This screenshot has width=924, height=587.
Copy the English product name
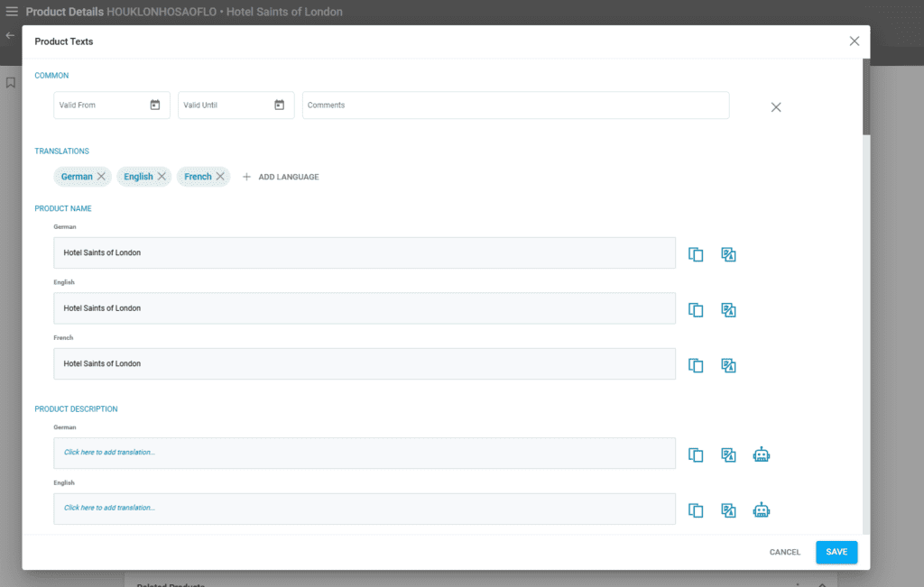point(696,309)
